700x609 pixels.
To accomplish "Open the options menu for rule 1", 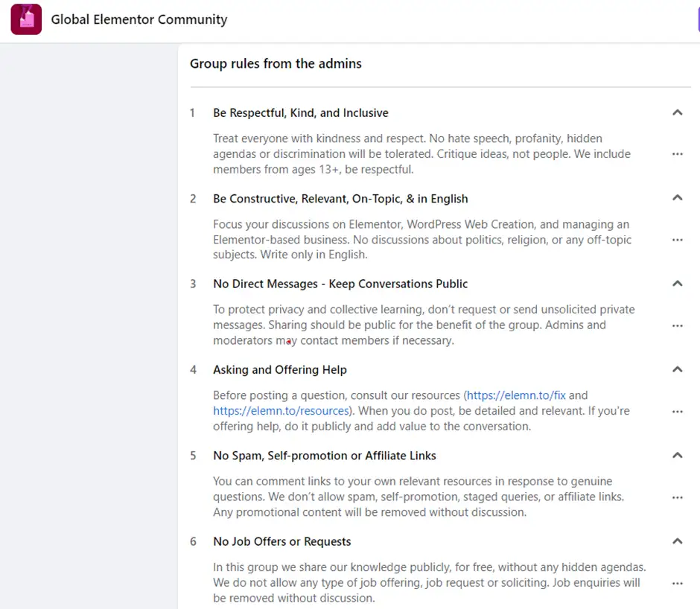I will pyautogui.click(x=678, y=153).
